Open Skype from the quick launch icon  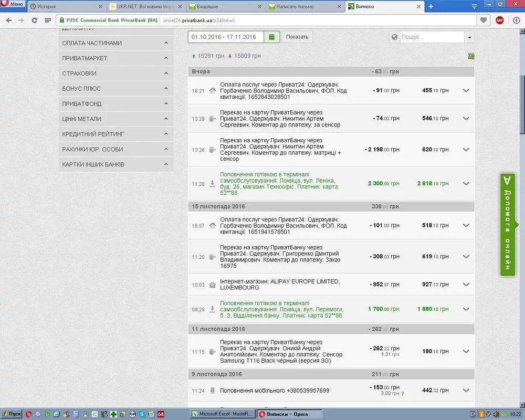click(x=142, y=414)
